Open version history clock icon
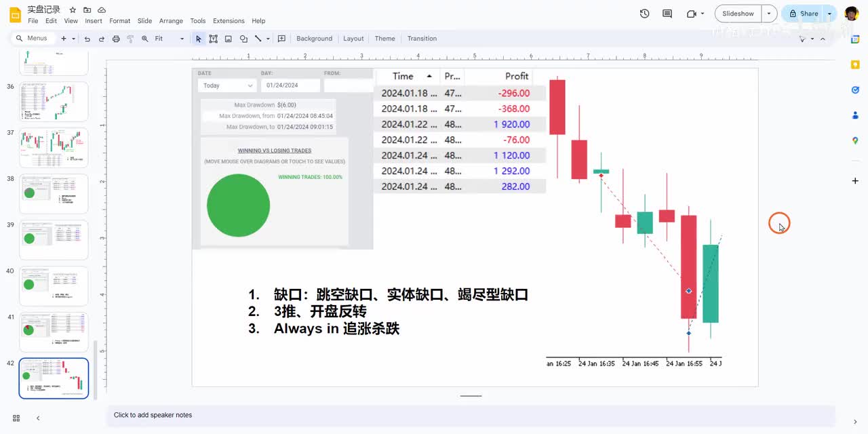 pyautogui.click(x=644, y=14)
